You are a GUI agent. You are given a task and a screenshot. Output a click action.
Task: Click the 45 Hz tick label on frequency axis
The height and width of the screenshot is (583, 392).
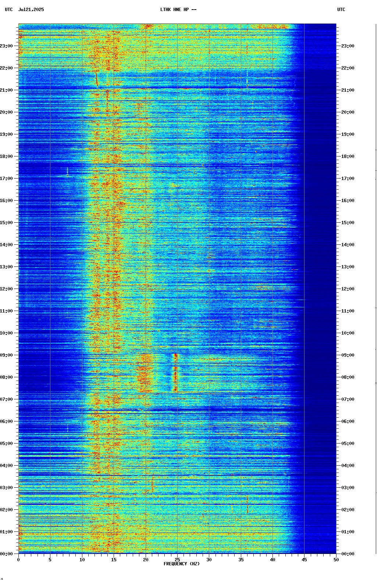click(x=304, y=560)
